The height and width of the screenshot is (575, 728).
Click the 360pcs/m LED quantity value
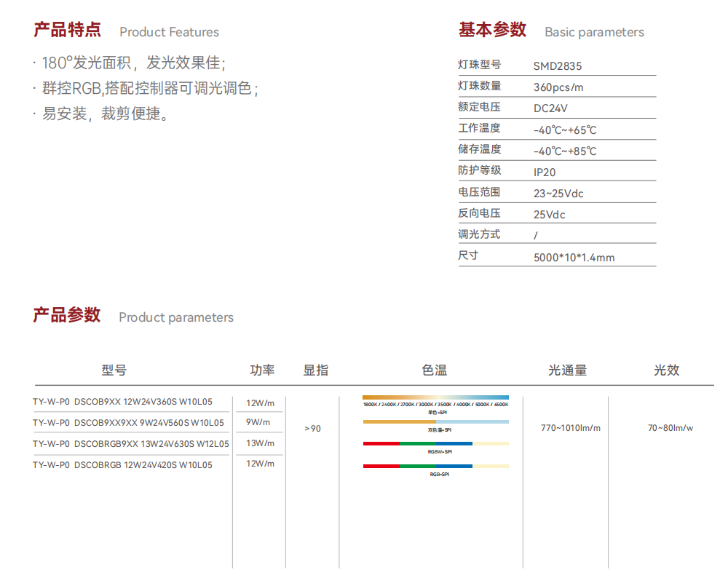[558, 87]
